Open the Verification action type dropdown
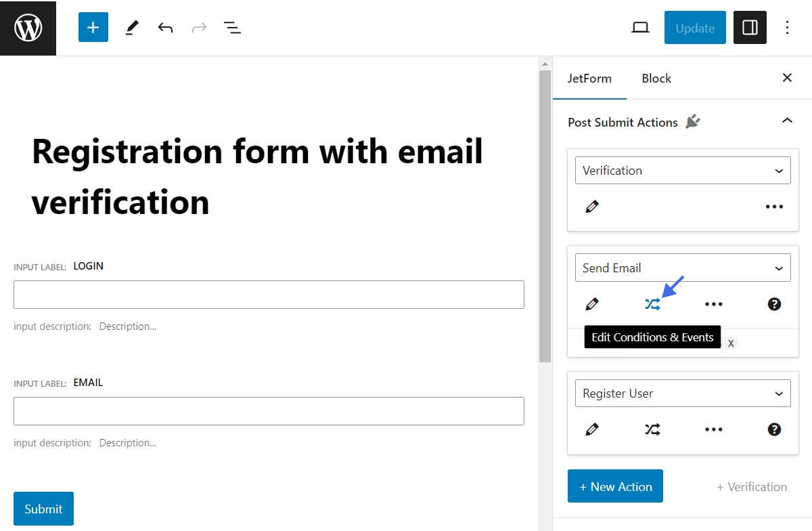This screenshot has height=531, width=812. point(682,170)
